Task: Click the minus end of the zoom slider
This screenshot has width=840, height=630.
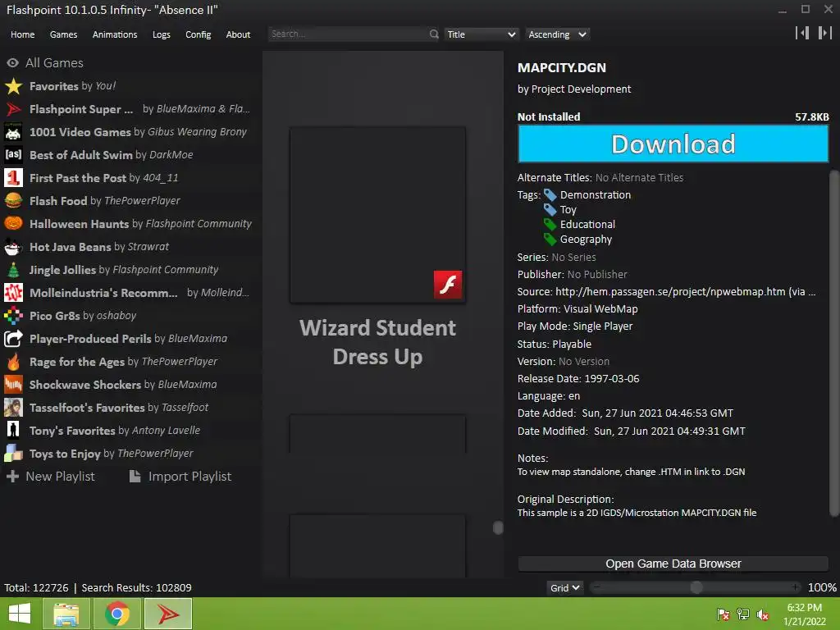Action: click(x=596, y=587)
